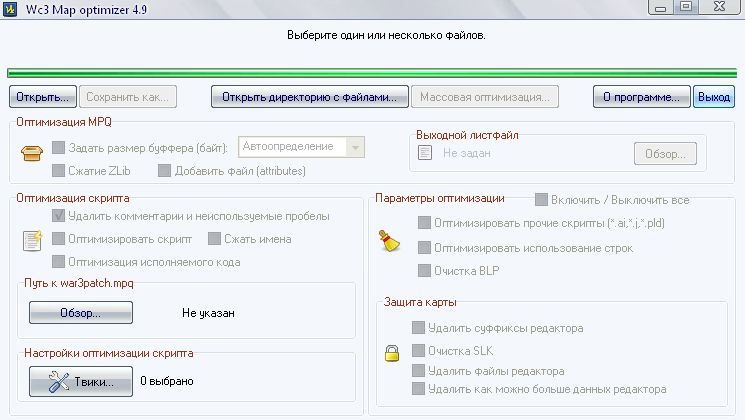Open the О программе... dialog
This screenshot has width=745, height=420.
click(641, 97)
